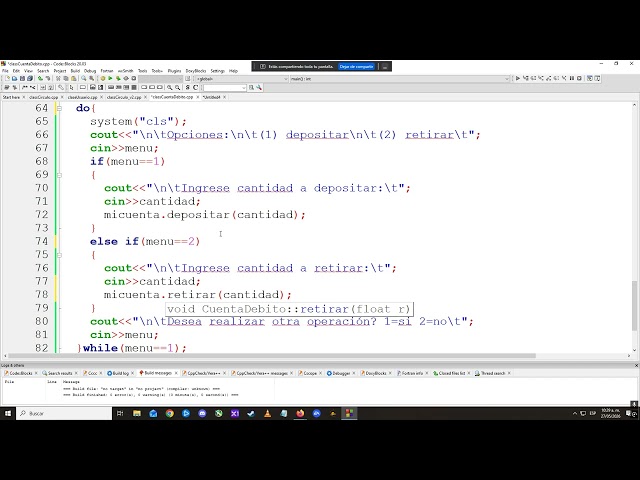
Task: Close the Build messages log tab
Action: pos(176,373)
